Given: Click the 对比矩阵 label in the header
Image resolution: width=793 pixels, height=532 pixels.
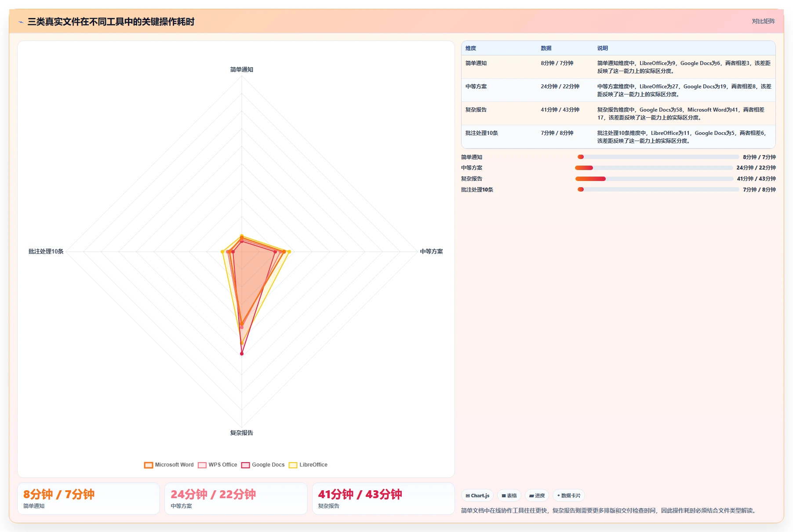Looking at the screenshot, I should pyautogui.click(x=763, y=21).
